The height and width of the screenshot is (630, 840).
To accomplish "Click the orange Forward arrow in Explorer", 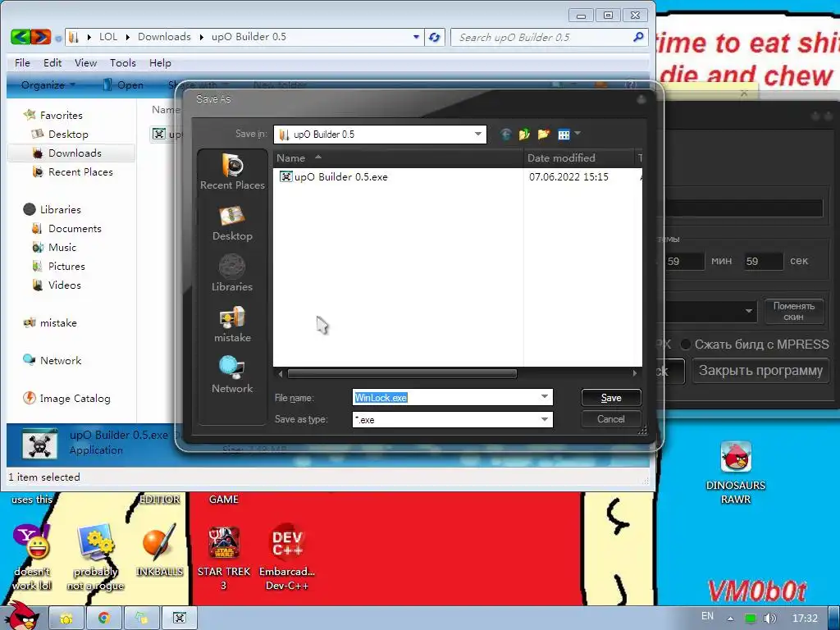I will pyautogui.click(x=41, y=37).
